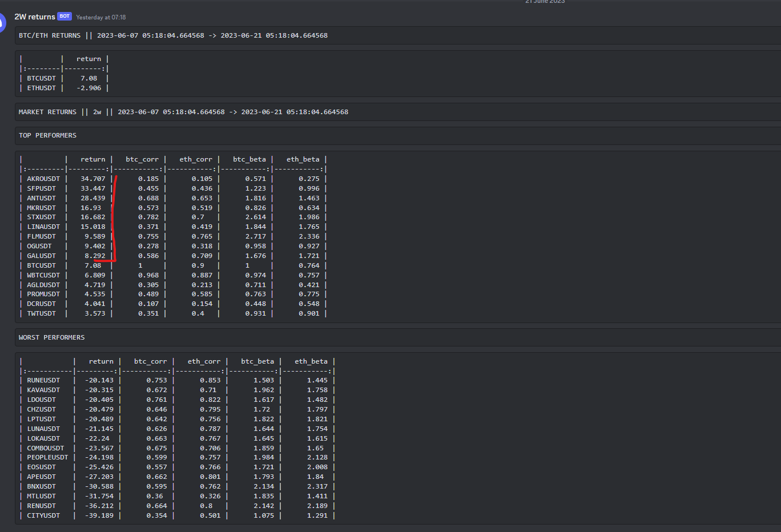This screenshot has height=532, width=781.
Task: Select the MARKET RETURNS 2w header line
Action: click(x=183, y=112)
